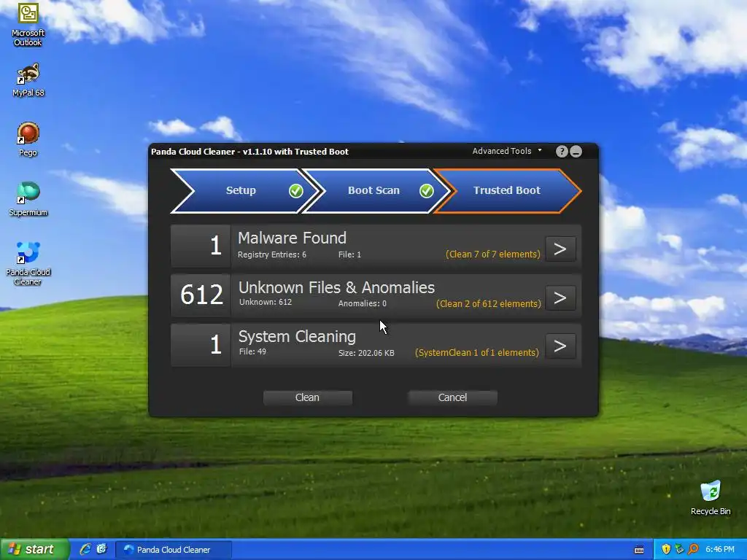Image resolution: width=747 pixels, height=560 pixels.
Task: Click the Panda Cloud Cleaner window title
Action: pyautogui.click(x=249, y=152)
